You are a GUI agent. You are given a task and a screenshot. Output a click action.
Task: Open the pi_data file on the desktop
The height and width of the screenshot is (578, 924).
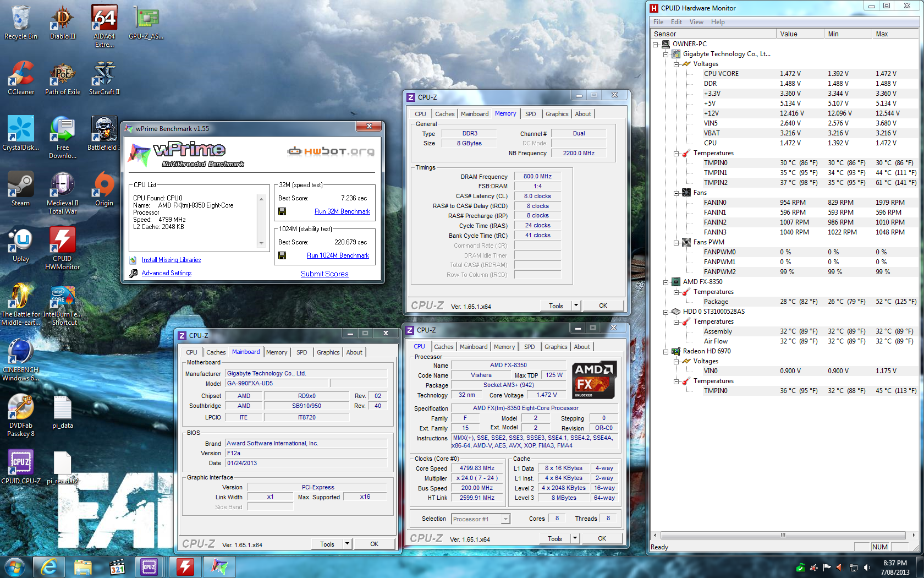point(63,411)
